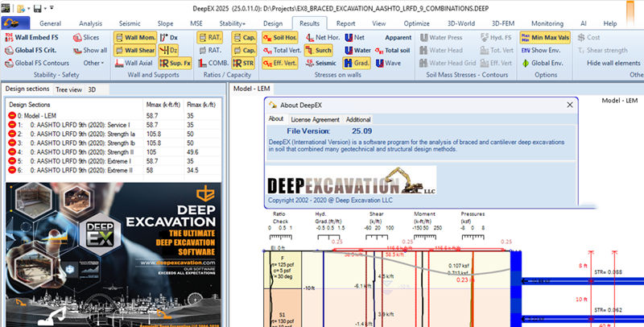Image resolution: width=644 pixels, height=327 pixels.
Task: Open the Wall Embed FS results
Action: (31, 37)
